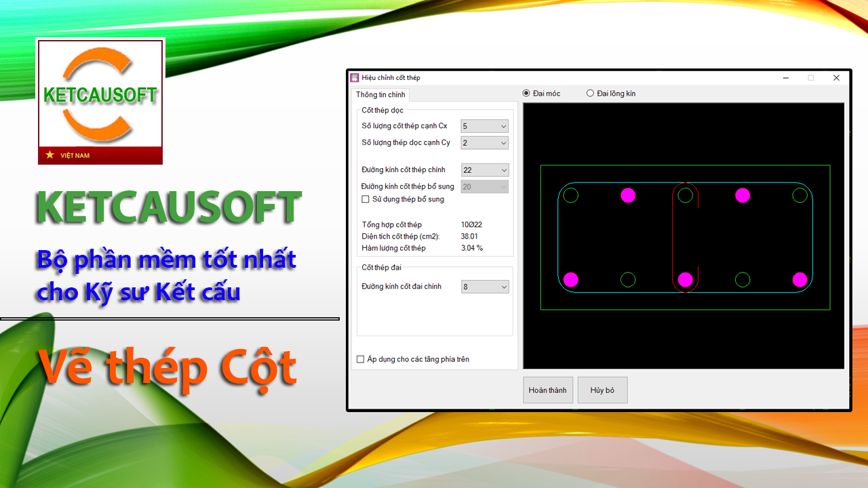Viewport: 868px width, 488px height.
Task: Click the Hiệu chỉnh cốt thép title bar icon
Action: (x=354, y=77)
